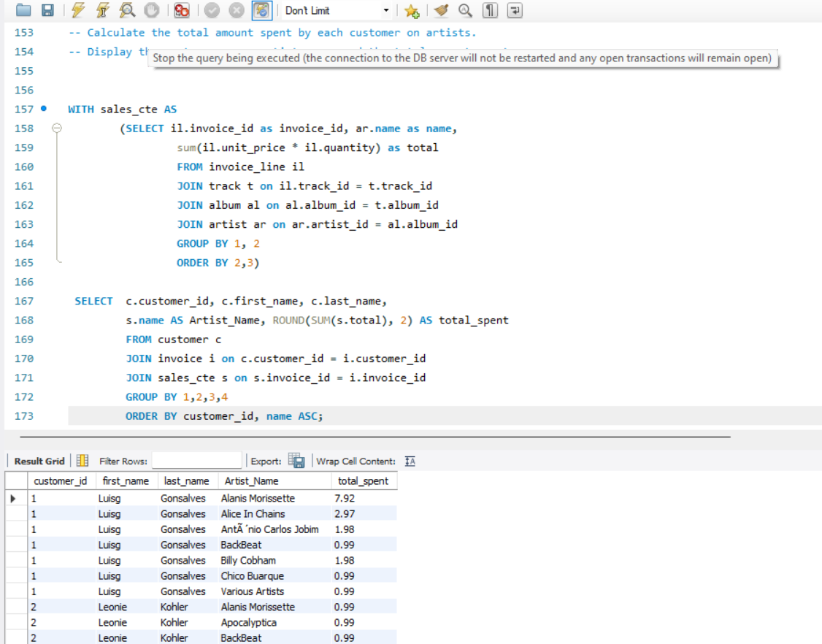
Task: Execute the statement under the cursor
Action: click(102, 10)
